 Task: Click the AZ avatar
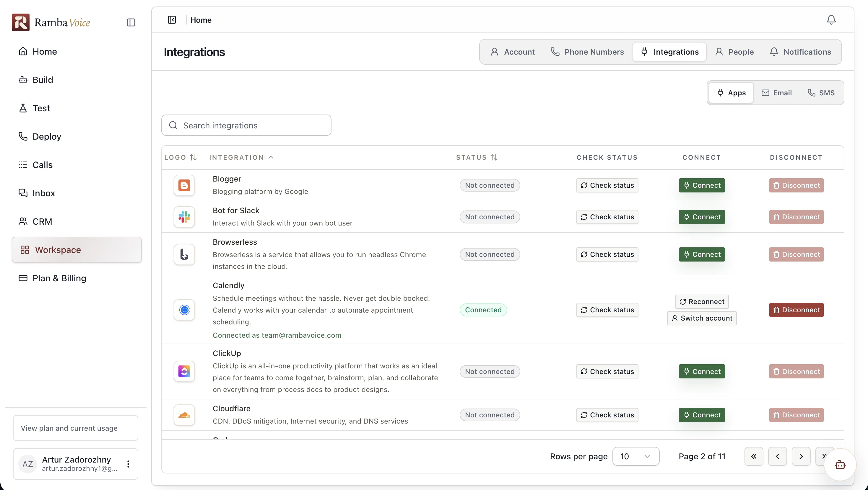(x=28, y=464)
